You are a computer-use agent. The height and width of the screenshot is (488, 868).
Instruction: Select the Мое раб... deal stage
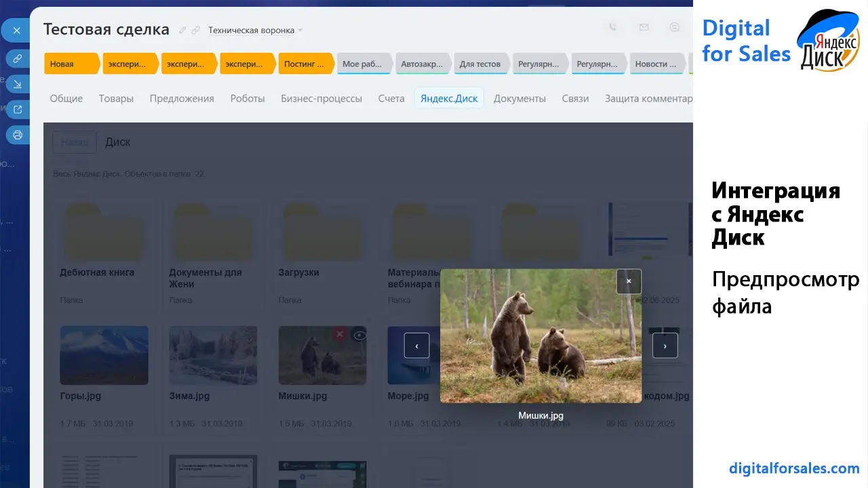363,64
